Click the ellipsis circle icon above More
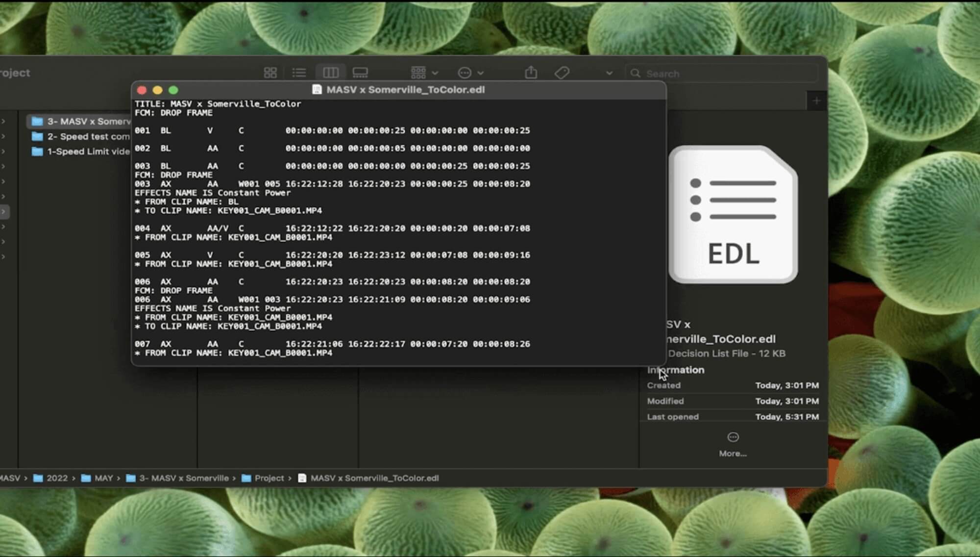The width and height of the screenshot is (980, 557). point(733,437)
